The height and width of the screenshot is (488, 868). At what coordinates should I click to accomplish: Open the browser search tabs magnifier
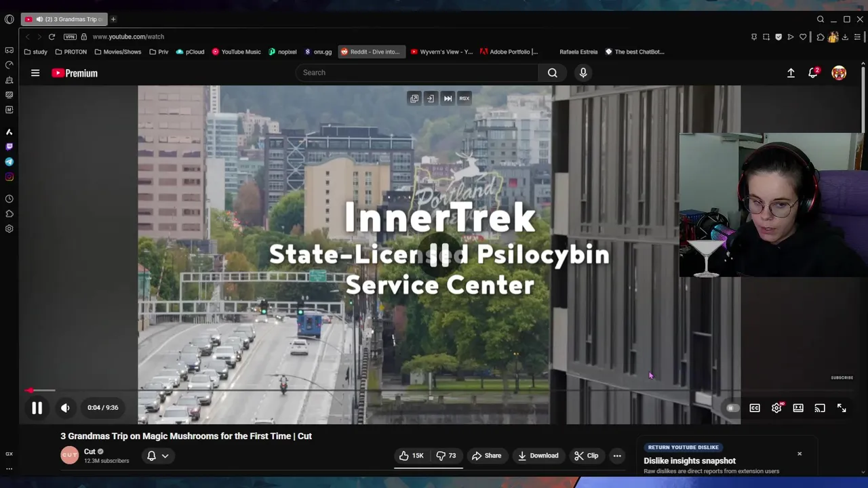tap(821, 19)
